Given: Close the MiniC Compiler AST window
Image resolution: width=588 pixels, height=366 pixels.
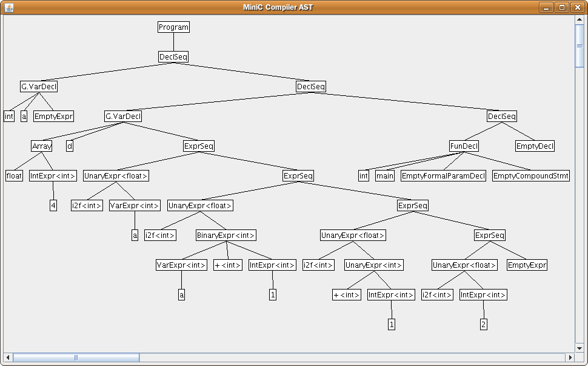Looking at the screenshot, I should [x=576, y=7].
